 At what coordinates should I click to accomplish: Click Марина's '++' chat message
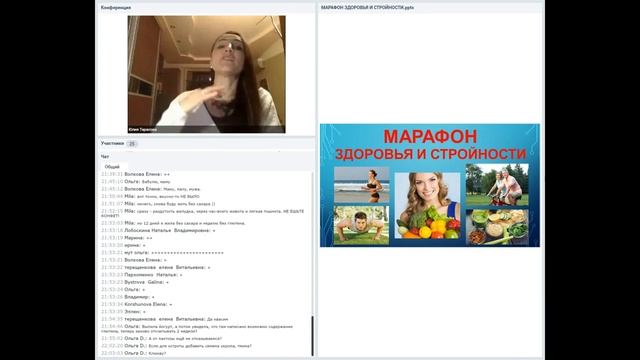(x=127, y=238)
